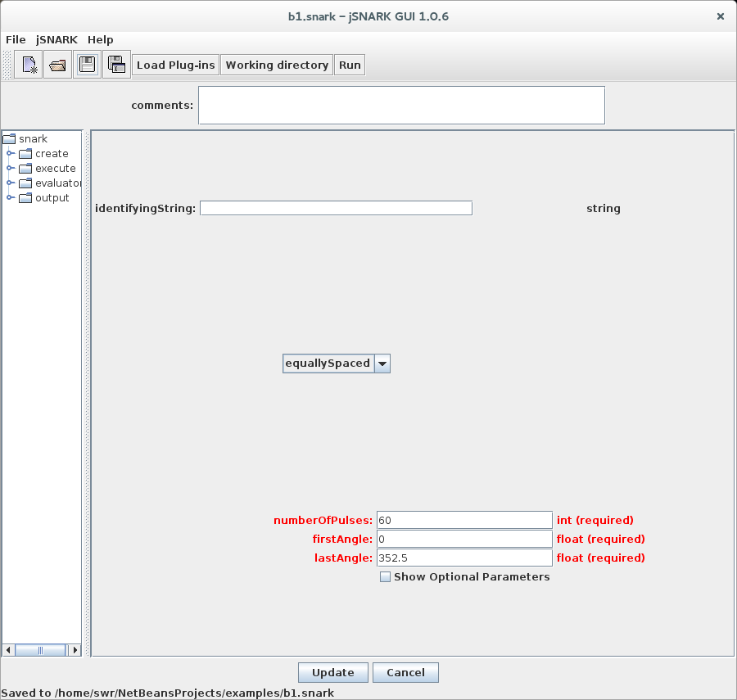Expand the evaluator tree node
The image size is (737, 700).
click(10, 183)
